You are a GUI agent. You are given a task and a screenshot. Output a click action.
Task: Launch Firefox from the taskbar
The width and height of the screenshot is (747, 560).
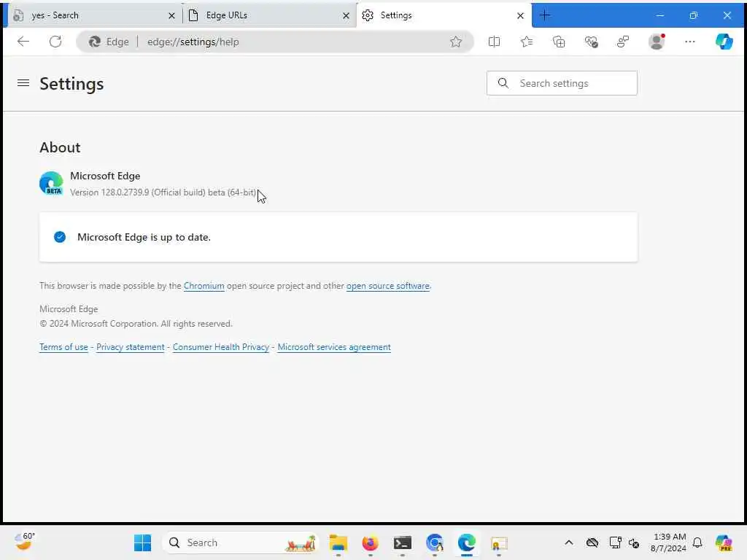pyautogui.click(x=370, y=542)
